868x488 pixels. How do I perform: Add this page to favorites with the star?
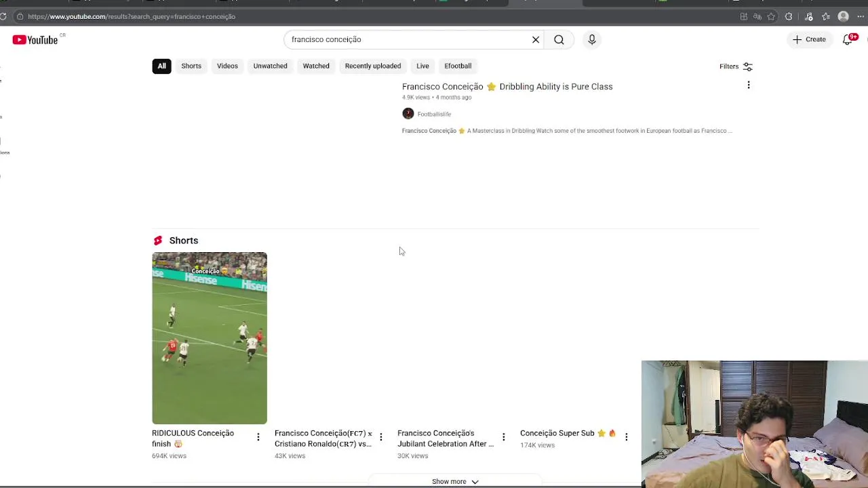coord(771,16)
